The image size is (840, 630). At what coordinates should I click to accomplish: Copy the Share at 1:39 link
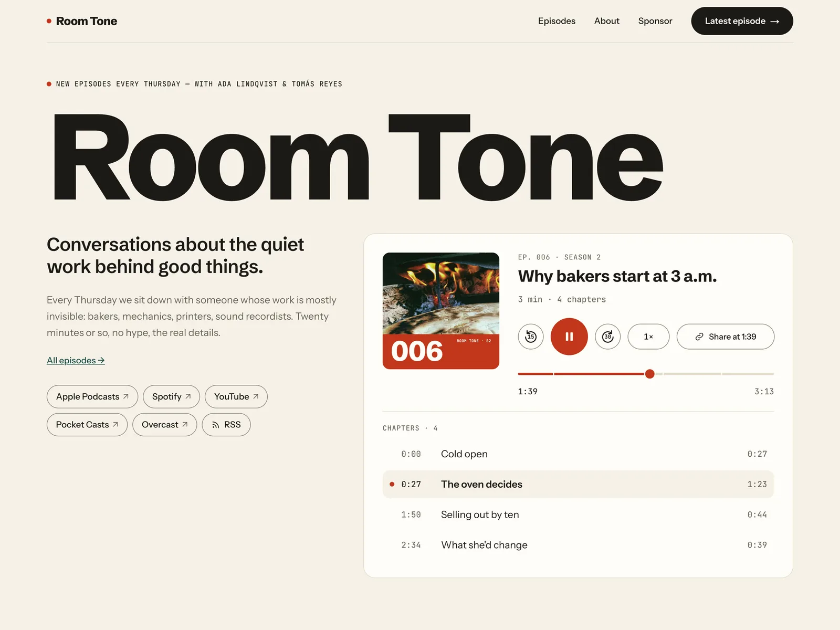click(726, 337)
